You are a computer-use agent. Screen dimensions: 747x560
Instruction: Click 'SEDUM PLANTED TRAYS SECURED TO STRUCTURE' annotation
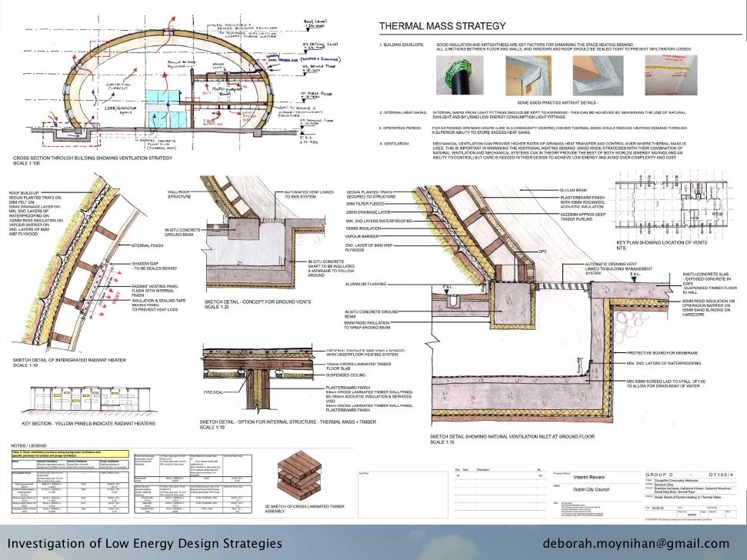point(371,195)
